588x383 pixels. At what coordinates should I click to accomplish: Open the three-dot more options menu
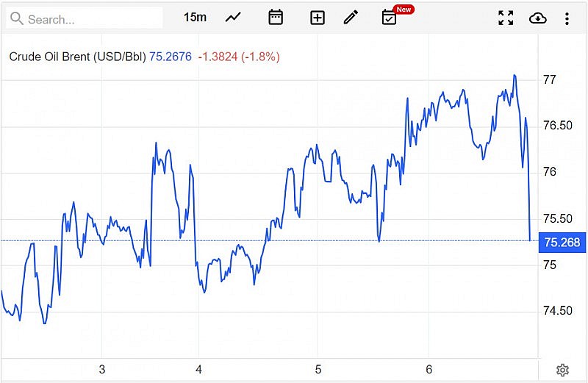coord(567,18)
